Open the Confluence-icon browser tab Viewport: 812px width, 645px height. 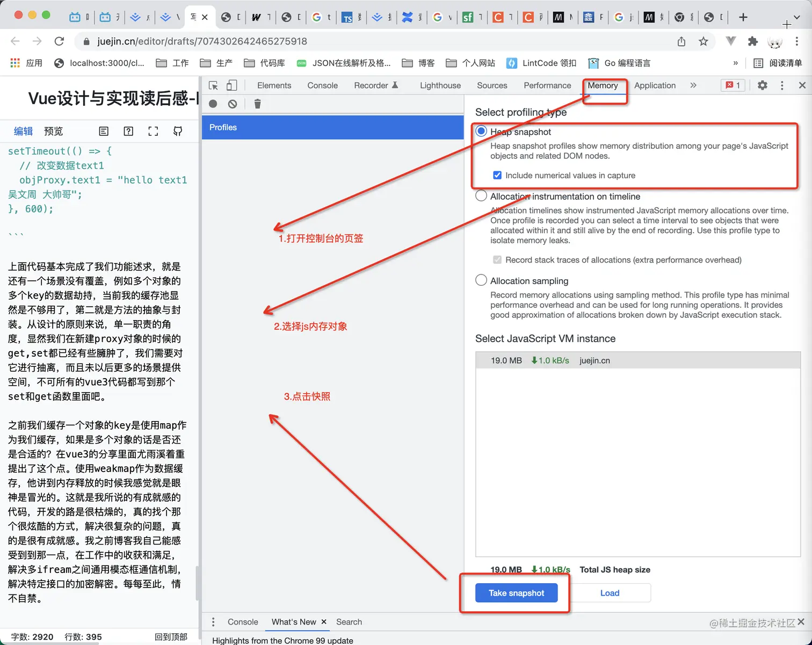coord(408,17)
